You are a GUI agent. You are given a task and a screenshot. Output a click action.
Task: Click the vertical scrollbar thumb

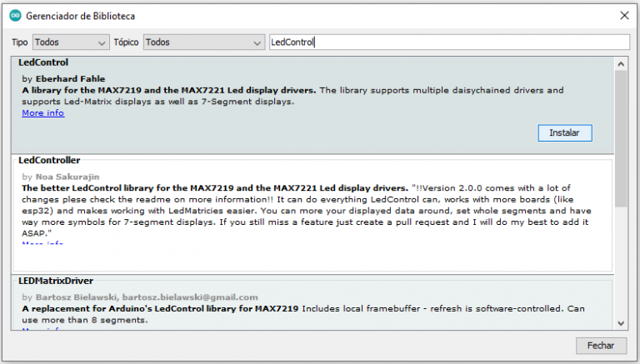click(x=621, y=137)
